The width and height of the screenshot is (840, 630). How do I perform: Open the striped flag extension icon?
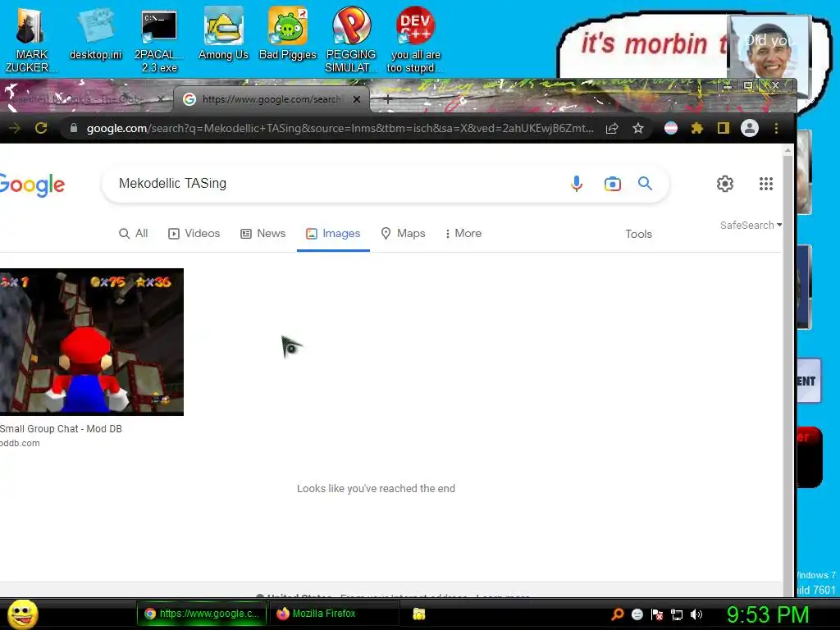pos(671,128)
